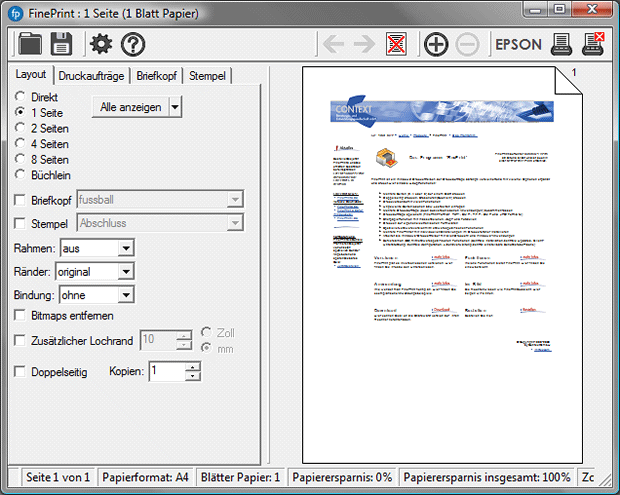620x495 pixels.
Task: Maximize the FinePrint window
Action: click(x=559, y=9)
